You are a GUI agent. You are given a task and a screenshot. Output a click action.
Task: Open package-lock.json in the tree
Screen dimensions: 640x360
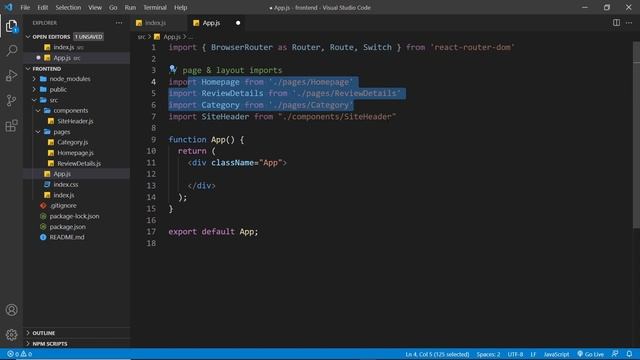(77, 216)
